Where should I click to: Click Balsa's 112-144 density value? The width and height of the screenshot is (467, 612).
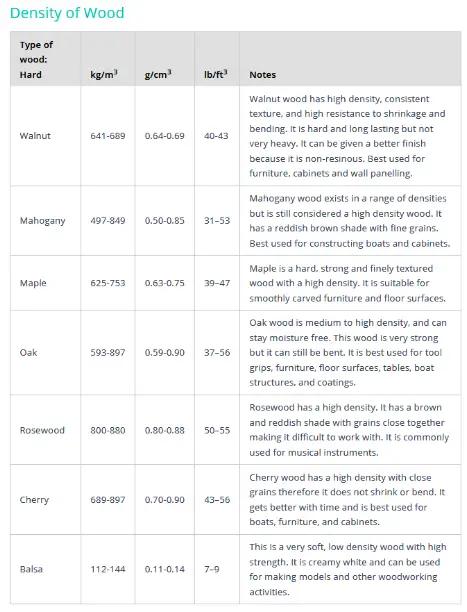(108, 569)
